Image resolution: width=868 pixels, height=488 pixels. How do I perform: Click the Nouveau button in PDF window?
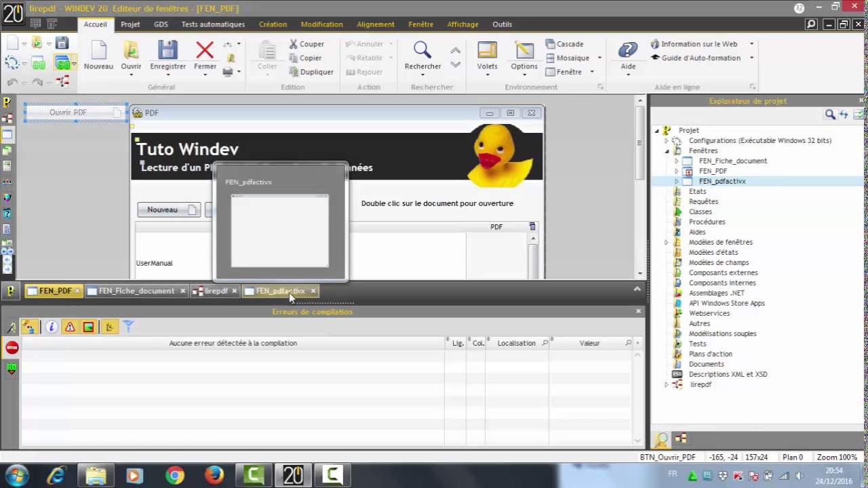[x=168, y=209]
